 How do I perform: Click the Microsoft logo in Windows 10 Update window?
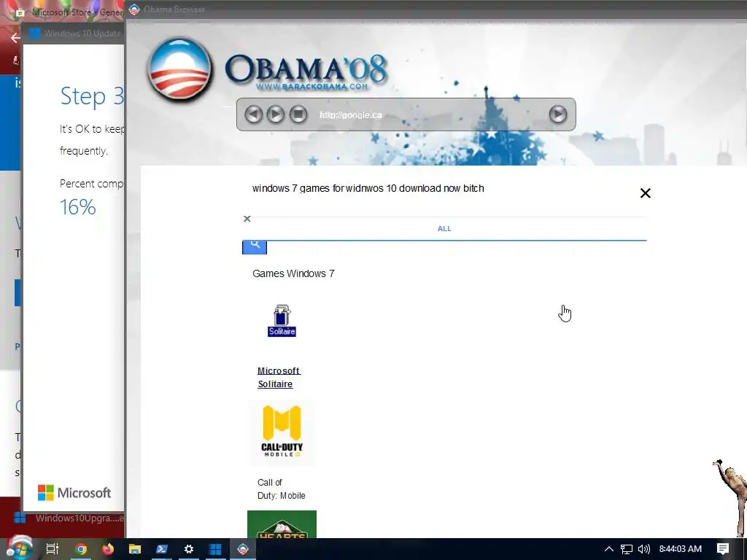74,492
